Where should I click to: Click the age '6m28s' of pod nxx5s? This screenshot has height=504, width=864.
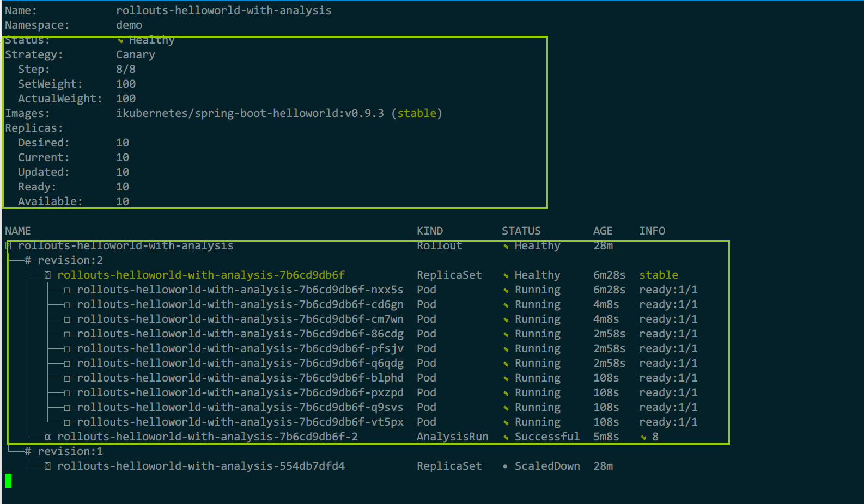(610, 290)
